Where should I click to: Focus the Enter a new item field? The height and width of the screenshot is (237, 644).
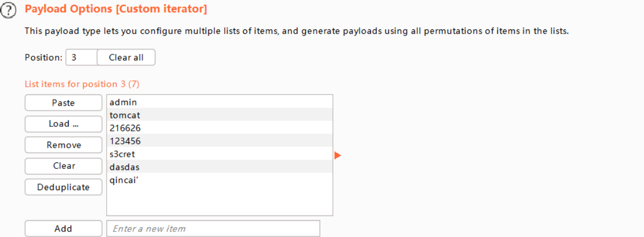[x=213, y=229]
